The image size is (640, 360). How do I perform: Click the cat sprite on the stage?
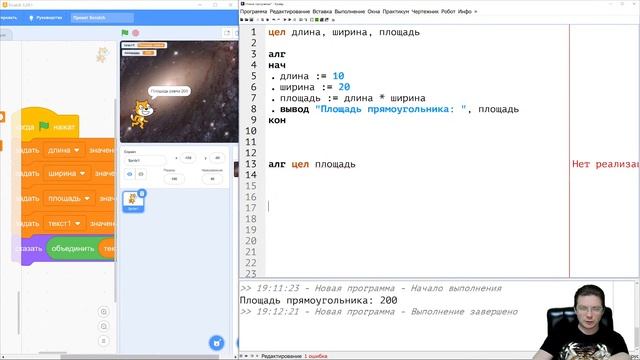point(142,114)
